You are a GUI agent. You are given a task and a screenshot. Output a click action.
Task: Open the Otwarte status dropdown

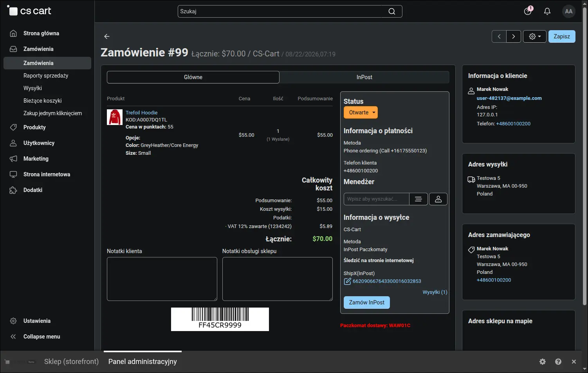pos(361,112)
